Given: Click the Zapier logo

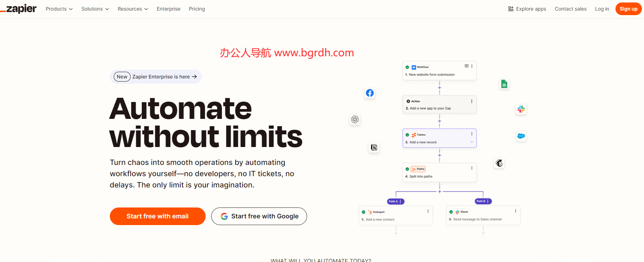Looking at the screenshot, I should 19,9.
